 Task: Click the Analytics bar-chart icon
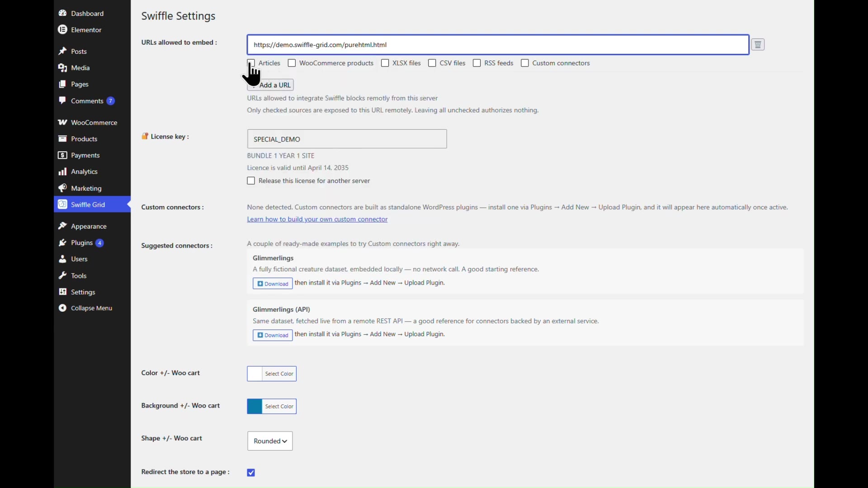[63, 172]
